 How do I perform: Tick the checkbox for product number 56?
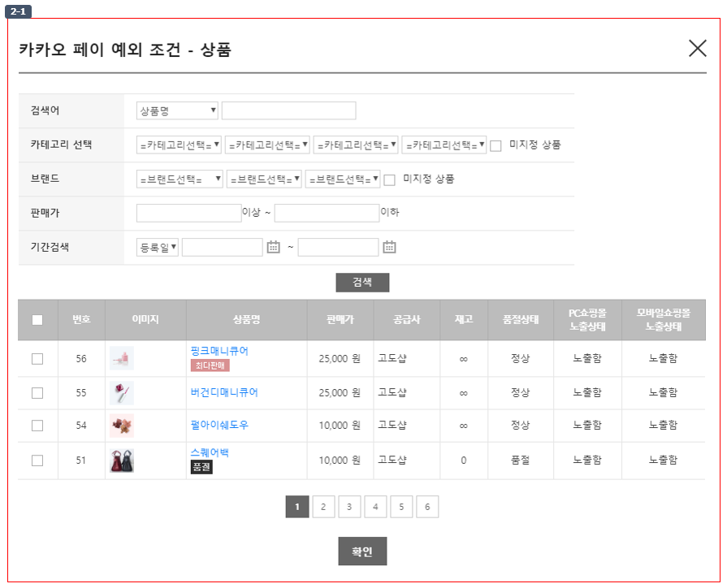click(37, 358)
